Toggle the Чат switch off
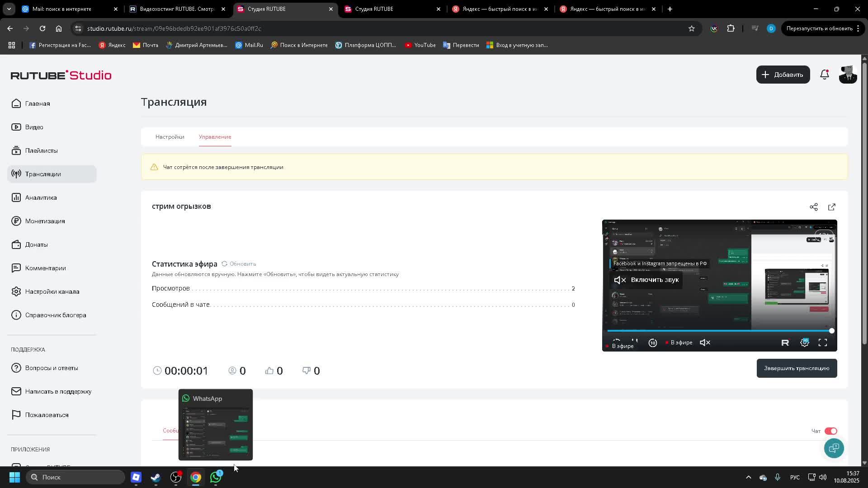The height and width of the screenshot is (488, 868). (831, 431)
